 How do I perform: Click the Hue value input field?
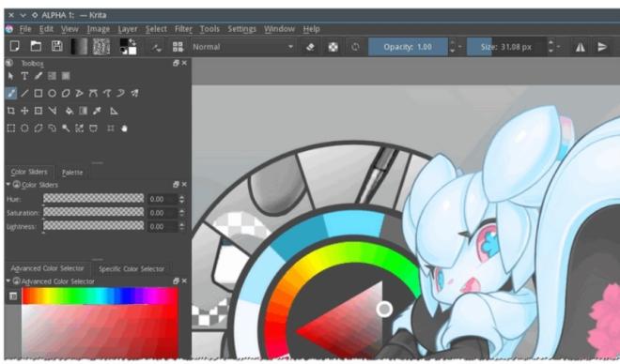coord(163,199)
